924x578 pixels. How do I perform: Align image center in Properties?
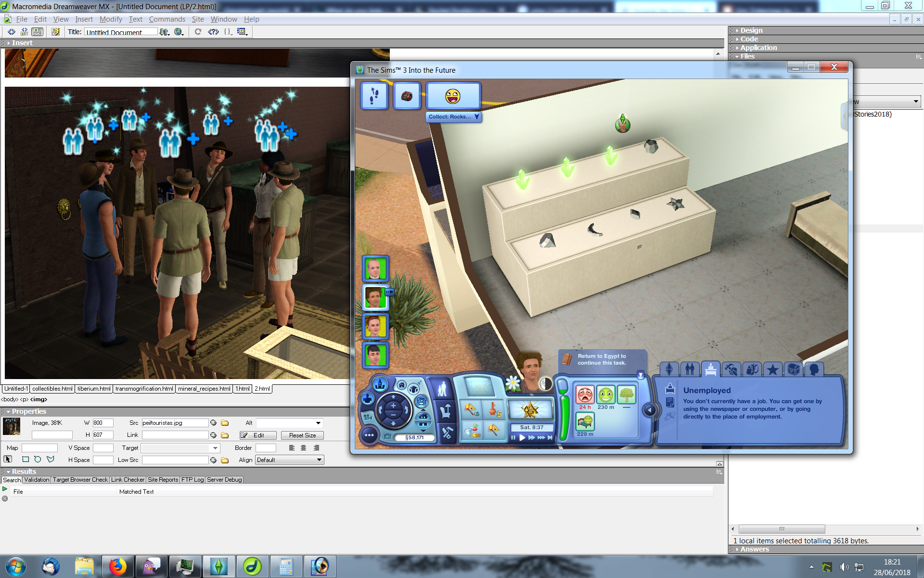point(304,448)
